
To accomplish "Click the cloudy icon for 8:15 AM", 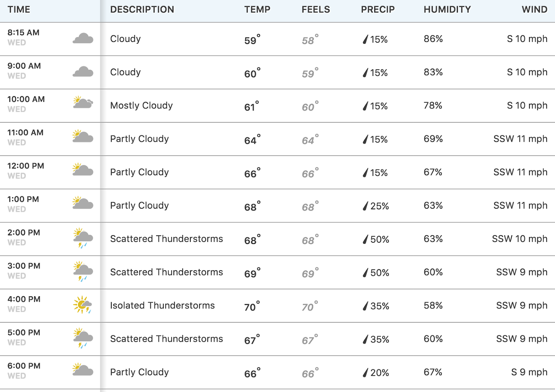I will (83, 38).
